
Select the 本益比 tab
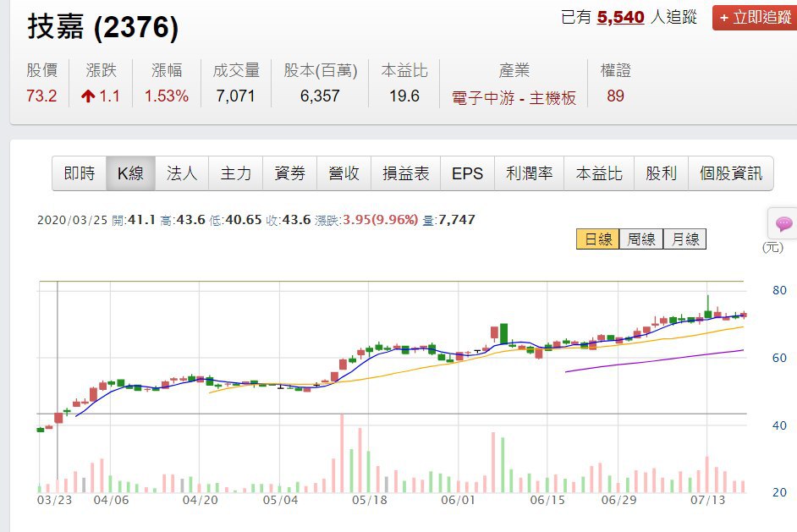pyautogui.click(x=599, y=173)
